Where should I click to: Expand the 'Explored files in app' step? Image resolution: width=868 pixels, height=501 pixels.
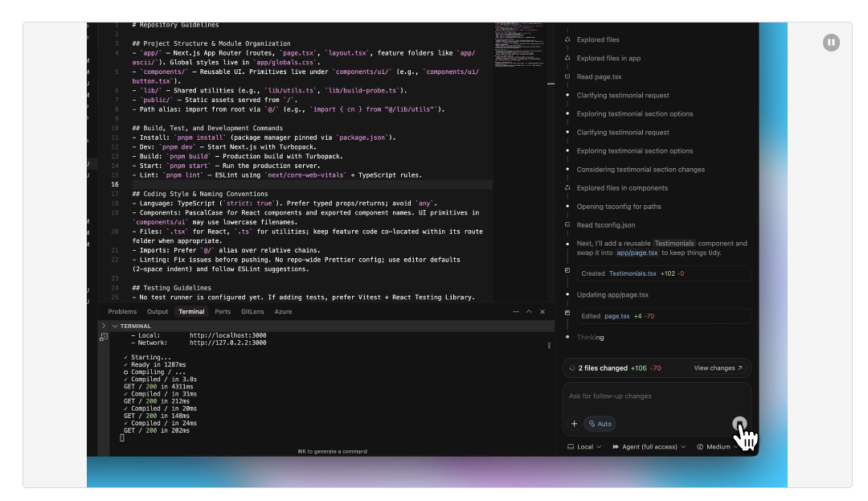[608, 58]
